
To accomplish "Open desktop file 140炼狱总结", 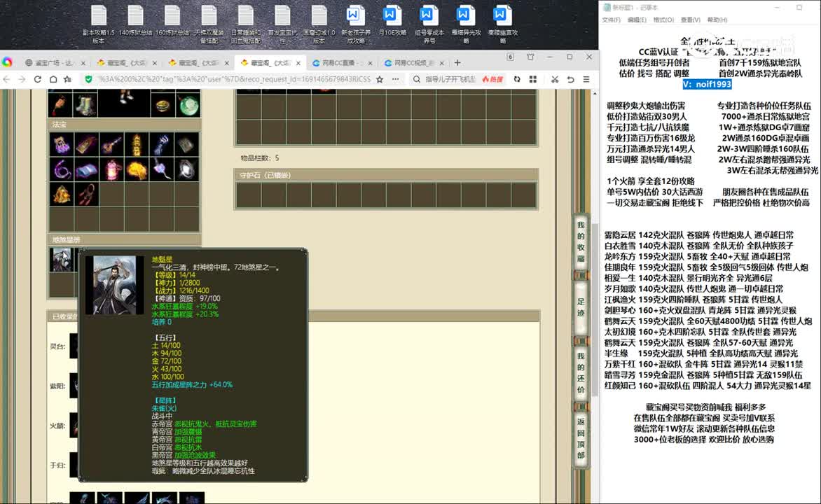I will (135, 21).
